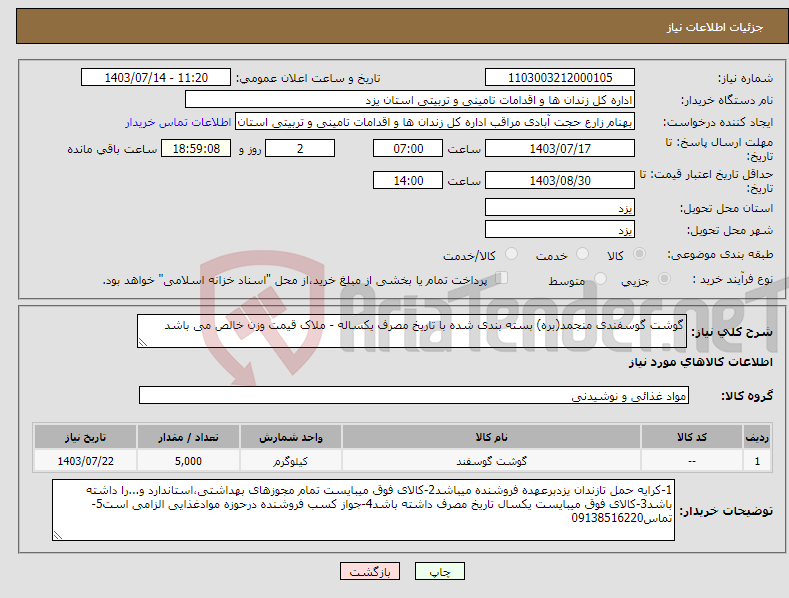
Task: Click the general need description textarea
Action: click(x=412, y=331)
